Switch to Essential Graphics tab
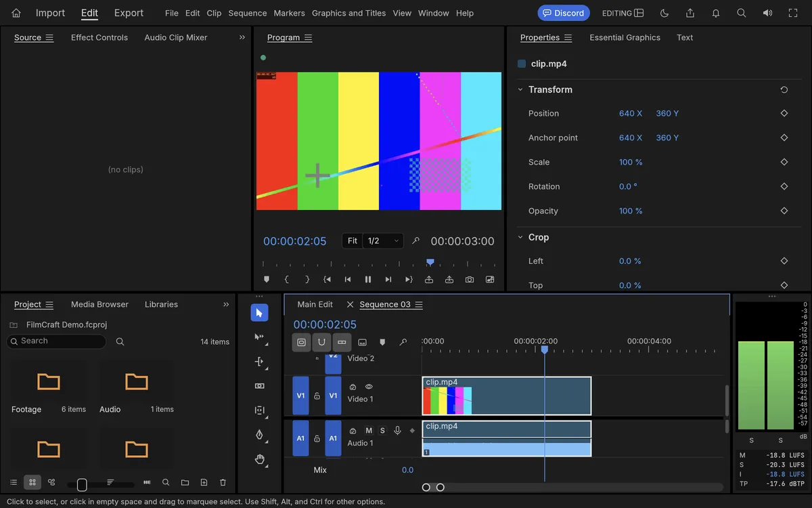The image size is (812, 508). pyautogui.click(x=625, y=37)
